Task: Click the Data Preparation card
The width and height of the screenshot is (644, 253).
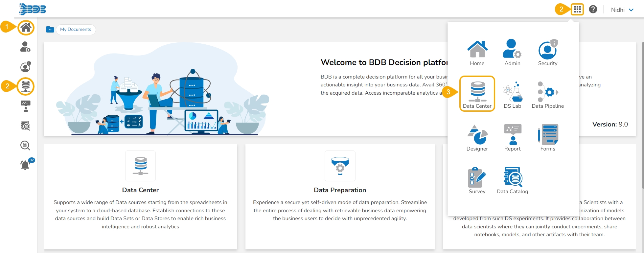Action: (340, 196)
